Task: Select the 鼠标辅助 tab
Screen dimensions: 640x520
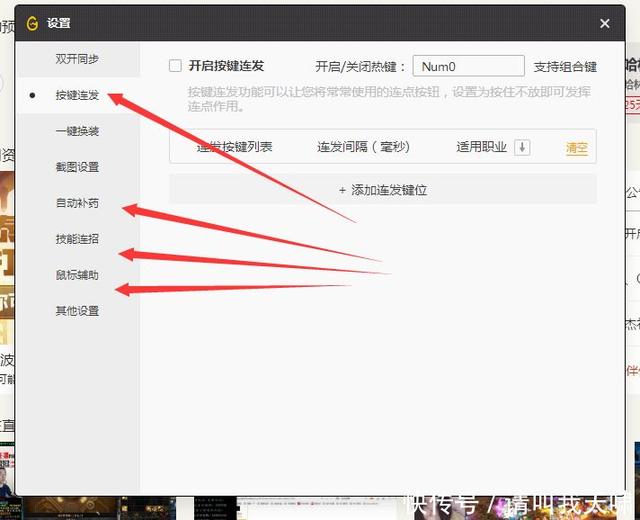Action: click(x=77, y=275)
